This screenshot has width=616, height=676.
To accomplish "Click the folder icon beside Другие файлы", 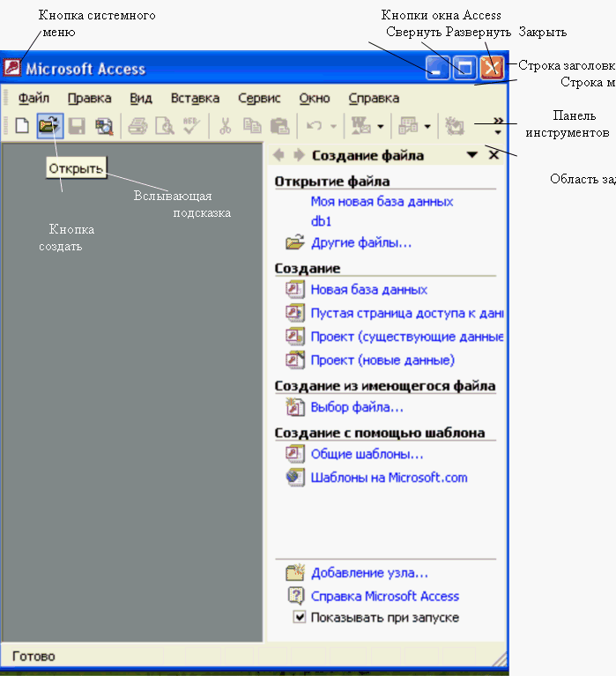I will 295,242.
